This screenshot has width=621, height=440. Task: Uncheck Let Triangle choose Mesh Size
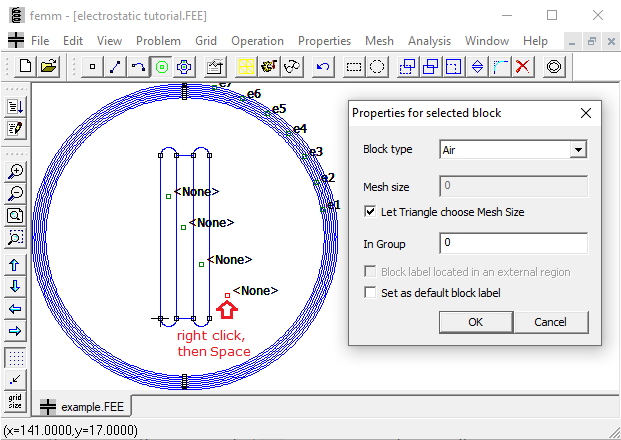point(372,212)
